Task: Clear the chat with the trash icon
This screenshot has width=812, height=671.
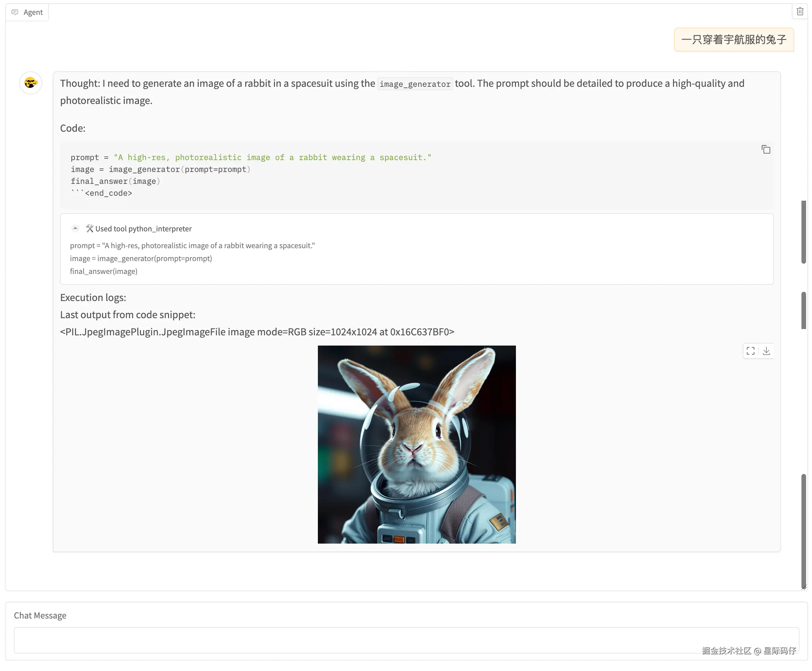Action: (x=800, y=12)
